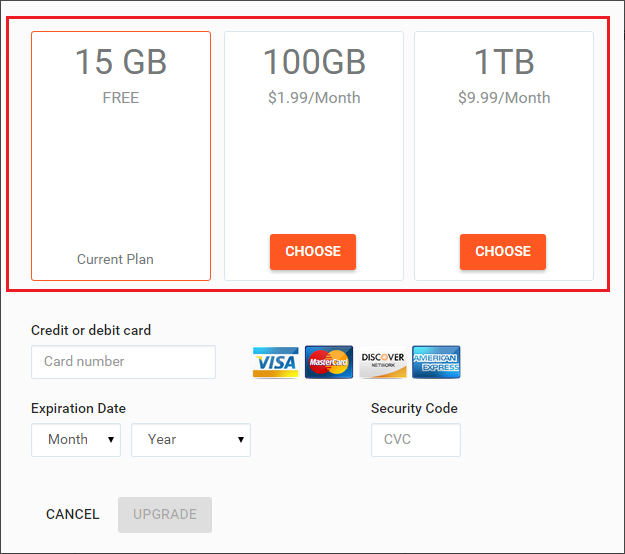Click the $9.99/Month price text
Viewport: 625px width, 554px height.
coord(504,98)
